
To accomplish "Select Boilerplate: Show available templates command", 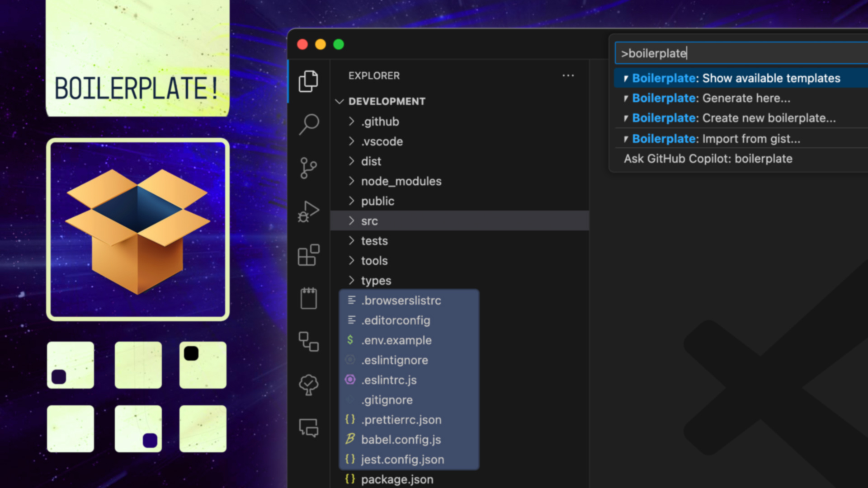I will (x=736, y=78).
